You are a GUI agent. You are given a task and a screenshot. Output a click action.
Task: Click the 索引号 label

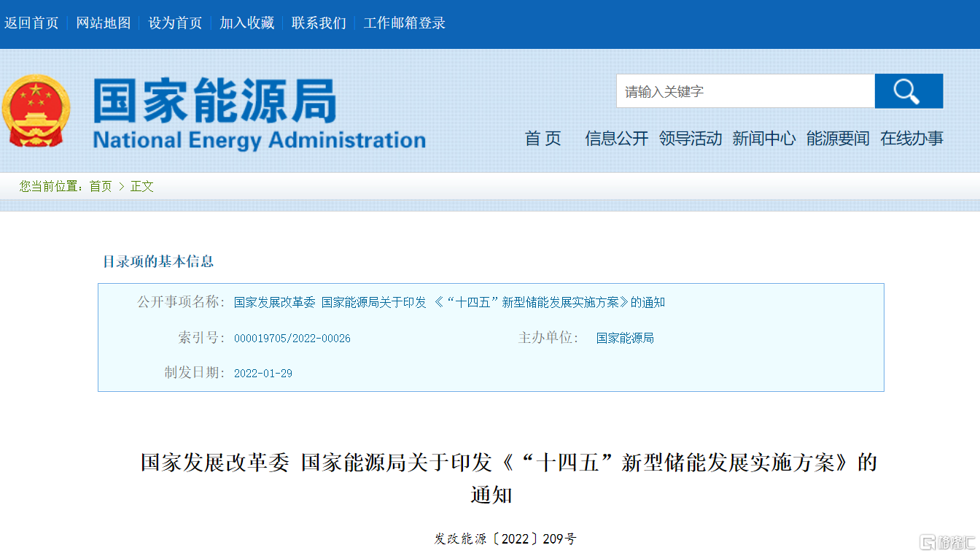tap(202, 338)
